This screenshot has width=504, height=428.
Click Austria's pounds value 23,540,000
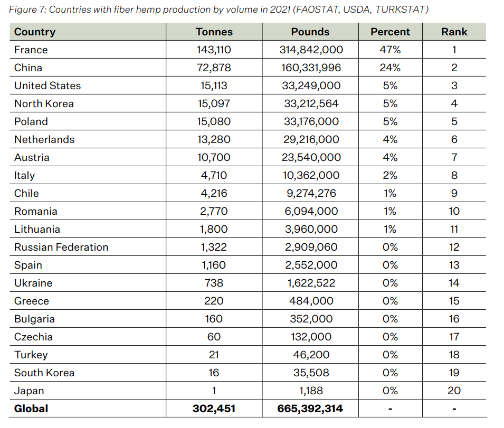[311, 158]
